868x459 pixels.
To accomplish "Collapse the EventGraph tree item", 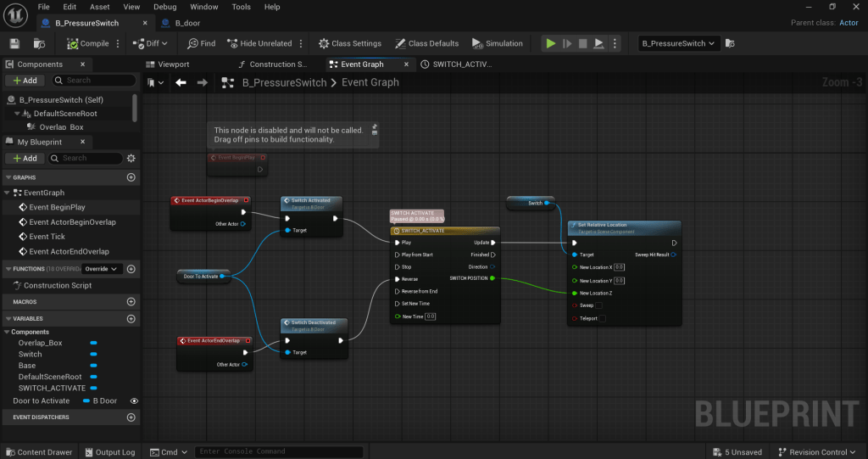I will [x=8, y=193].
